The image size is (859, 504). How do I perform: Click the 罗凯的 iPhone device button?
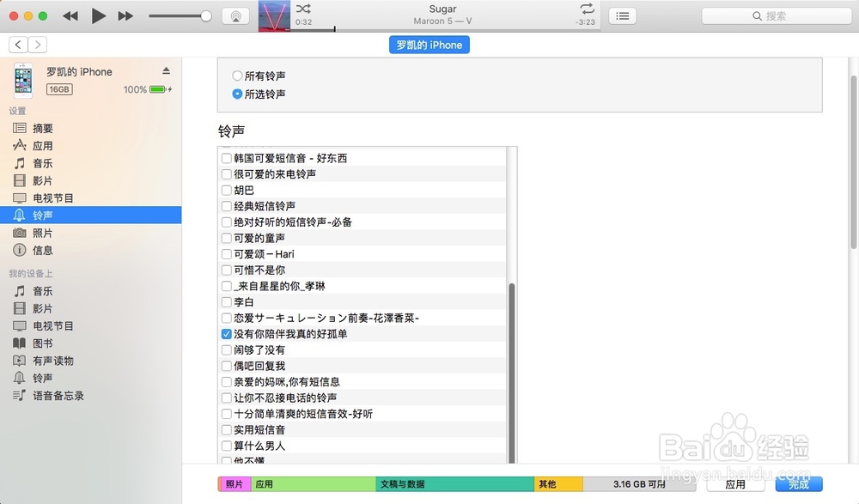click(x=429, y=45)
